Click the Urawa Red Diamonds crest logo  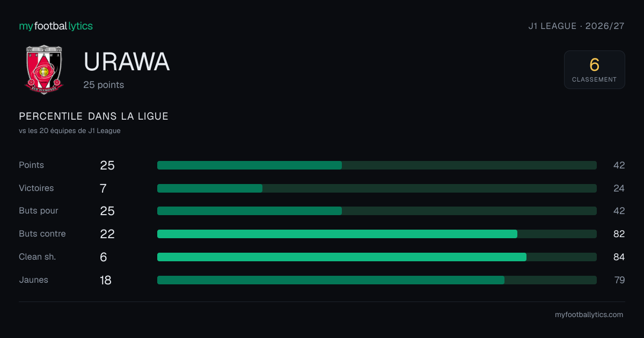(44, 70)
